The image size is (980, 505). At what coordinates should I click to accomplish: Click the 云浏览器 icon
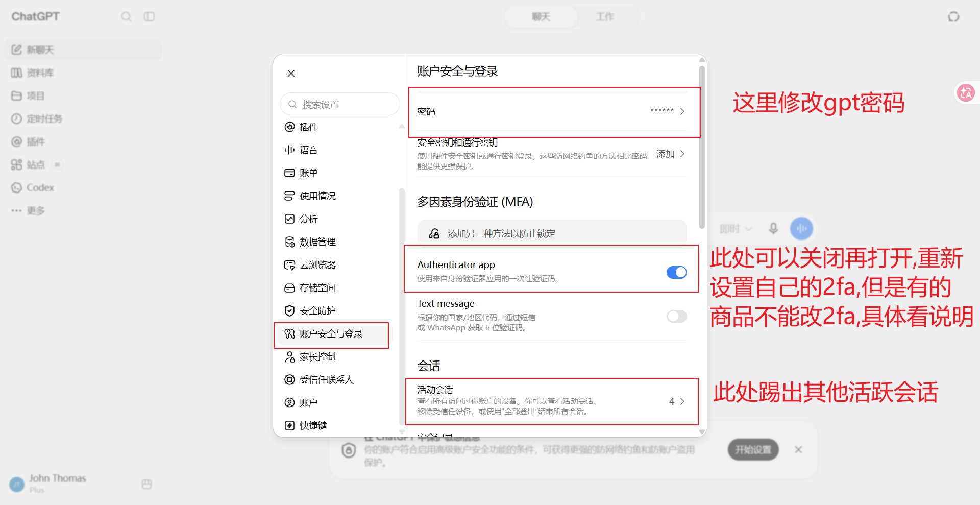(289, 265)
